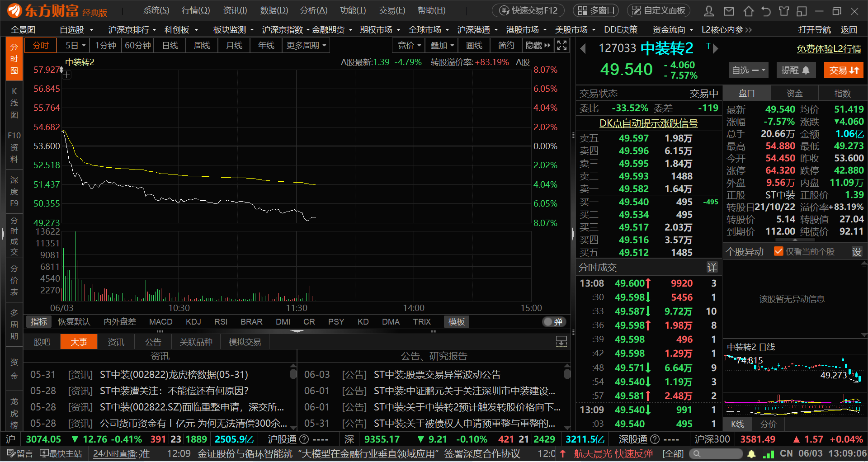
Task: Open 自定义面板 custom panel
Action: pos(659,10)
